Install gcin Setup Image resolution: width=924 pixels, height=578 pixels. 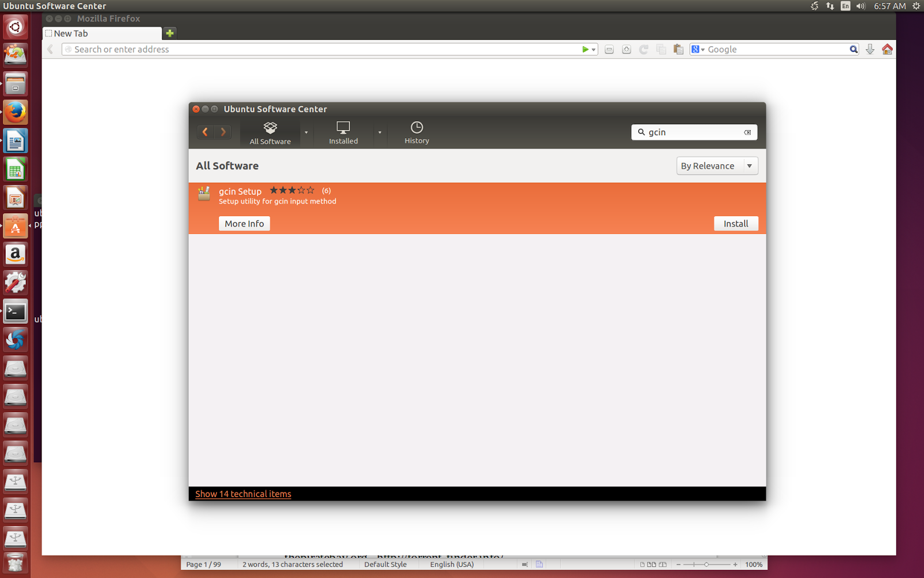coord(736,224)
